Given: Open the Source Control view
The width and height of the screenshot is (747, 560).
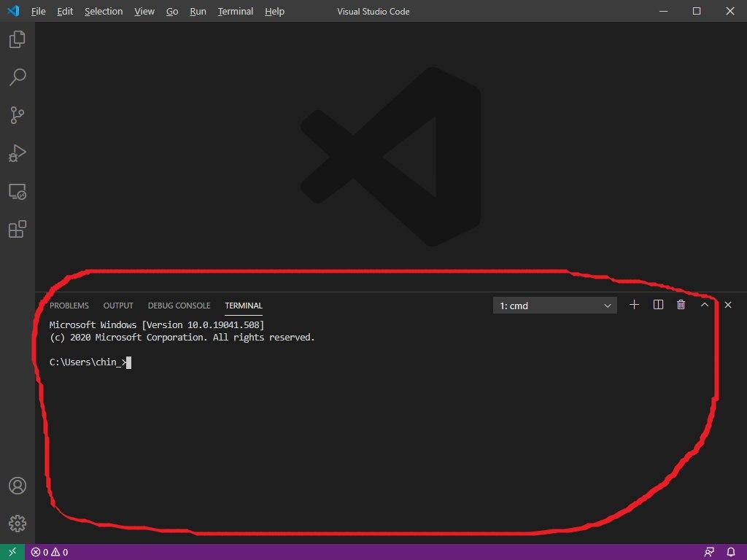Looking at the screenshot, I should point(18,115).
